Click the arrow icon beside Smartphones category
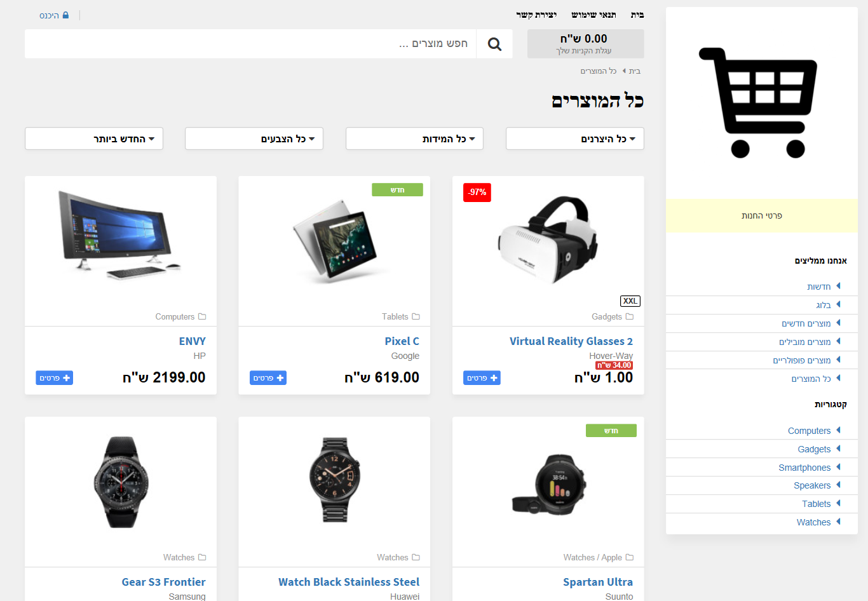 (x=838, y=467)
